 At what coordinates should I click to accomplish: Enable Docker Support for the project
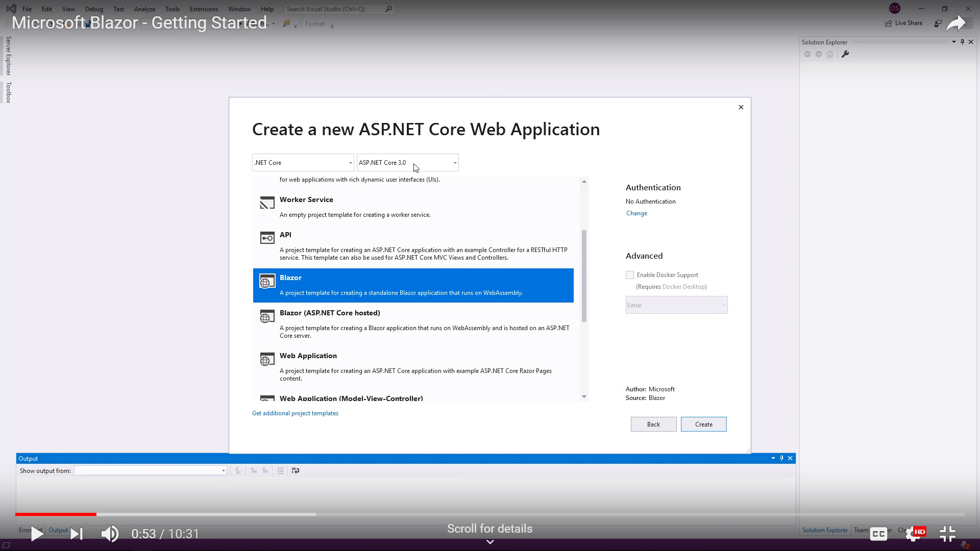click(x=629, y=274)
